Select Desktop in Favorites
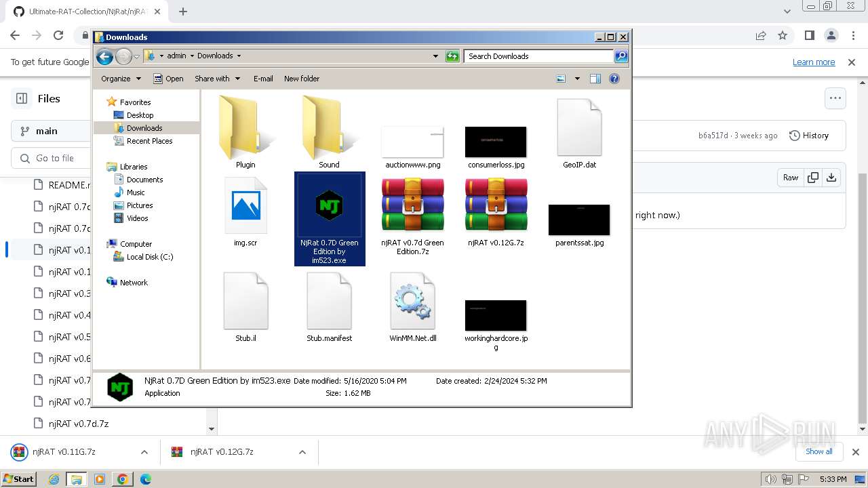Image resolution: width=868 pixels, height=488 pixels. 140,115
